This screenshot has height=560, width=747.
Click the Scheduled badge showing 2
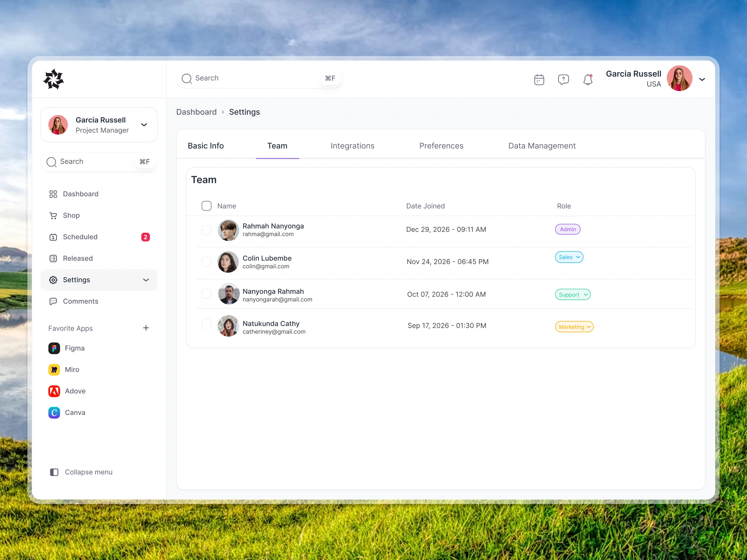(x=146, y=237)
